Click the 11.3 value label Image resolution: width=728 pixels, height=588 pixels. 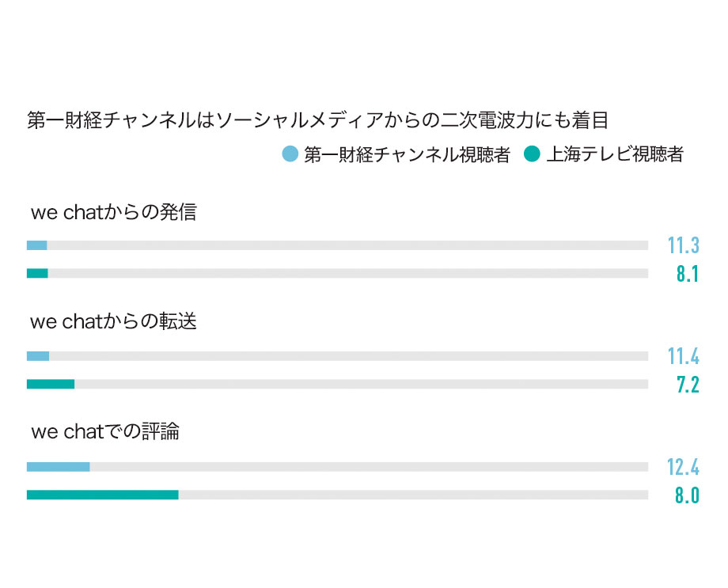(684, 245)
